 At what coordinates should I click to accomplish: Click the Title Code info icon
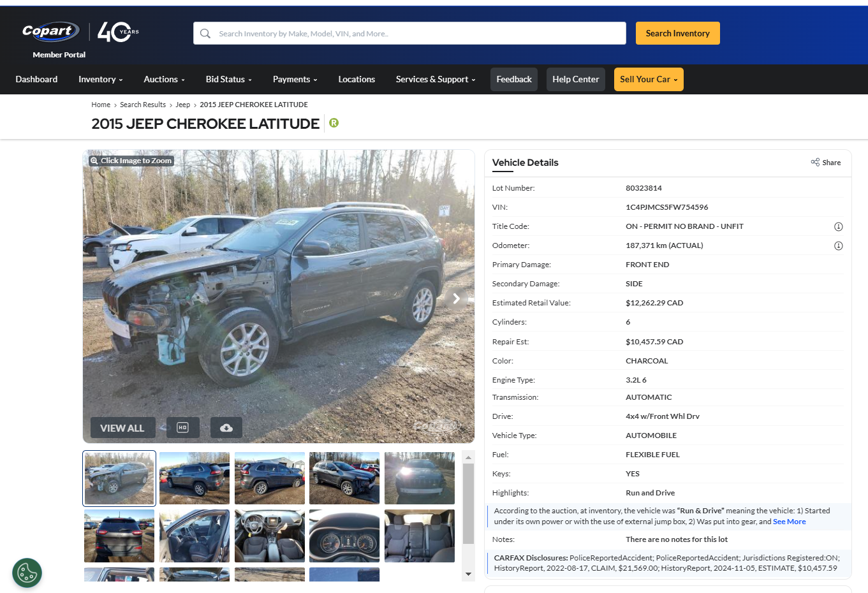tap(839, 227)
